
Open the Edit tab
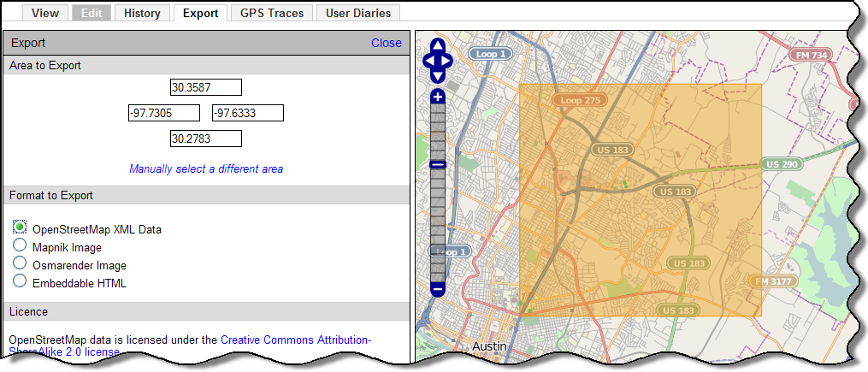[92, 14]
